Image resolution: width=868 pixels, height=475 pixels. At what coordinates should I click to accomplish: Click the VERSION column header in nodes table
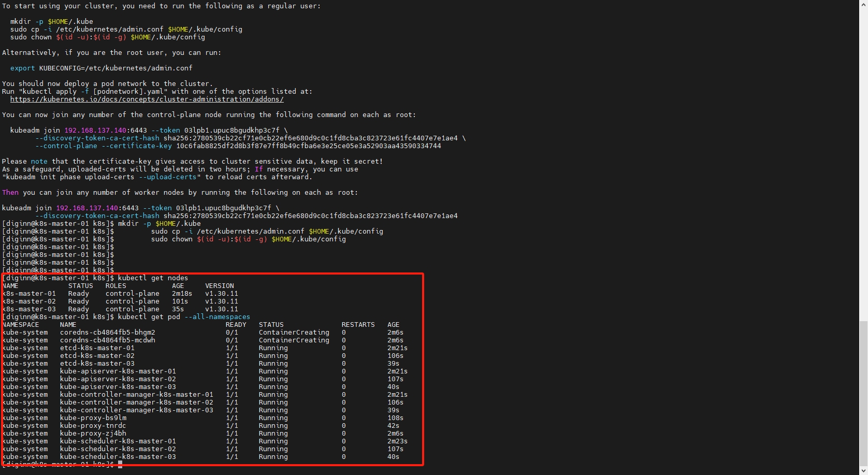[219, 286]
